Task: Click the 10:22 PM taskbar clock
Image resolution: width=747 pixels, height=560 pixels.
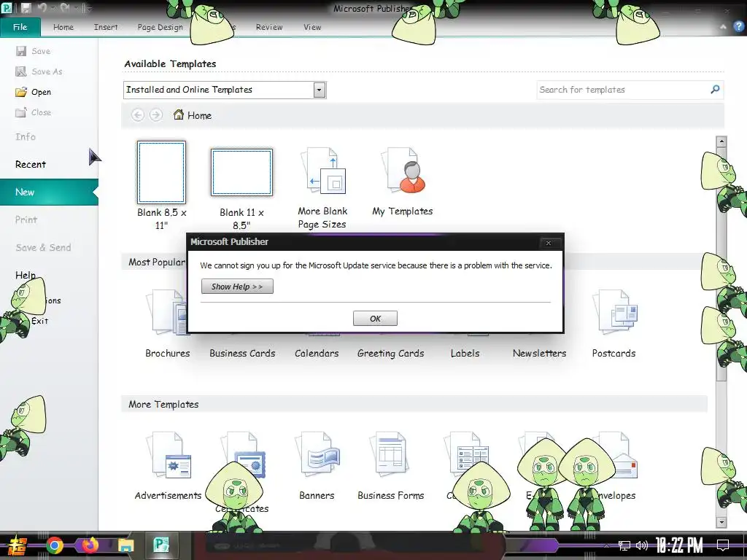Action: (x=679, y=545)
